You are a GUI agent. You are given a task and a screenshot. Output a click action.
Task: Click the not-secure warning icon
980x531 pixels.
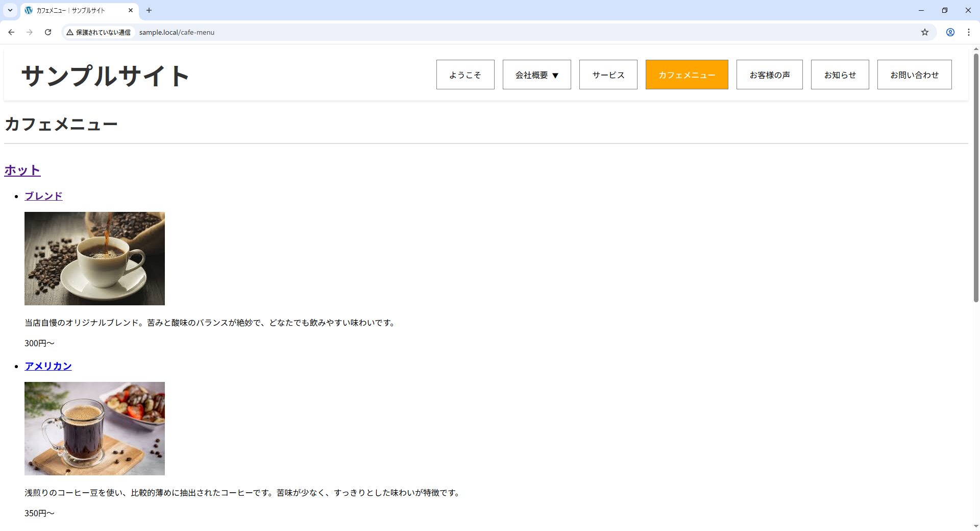pyautogui.click(x=70, y=32)
